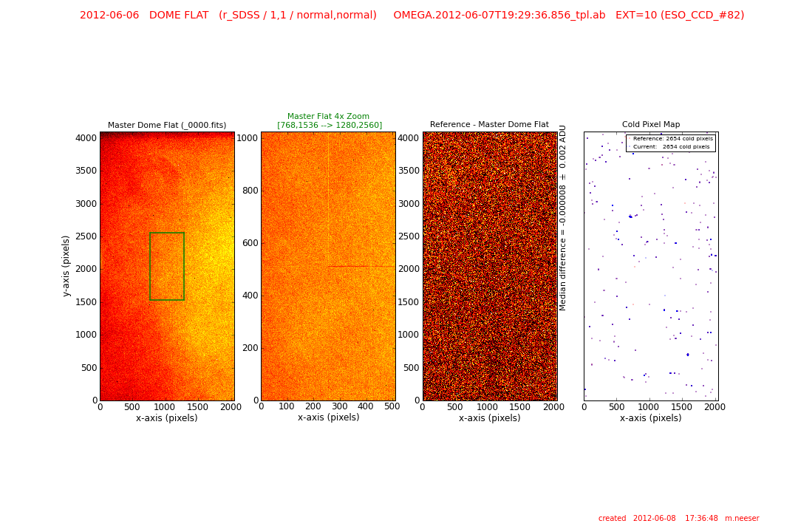Click the Reference cold pixels legend entry
The image size is (798, 532).
pyautogui.click(x=672, y=139)
